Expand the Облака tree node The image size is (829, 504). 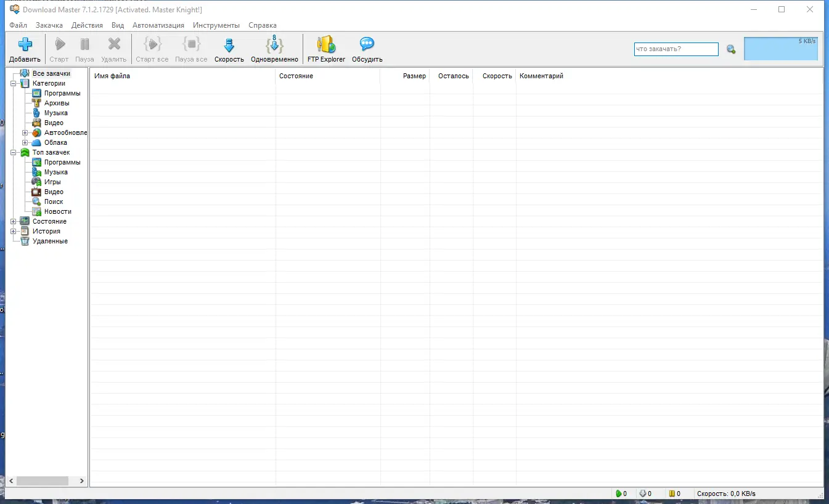pyautogui.click(x=25, y=143)
